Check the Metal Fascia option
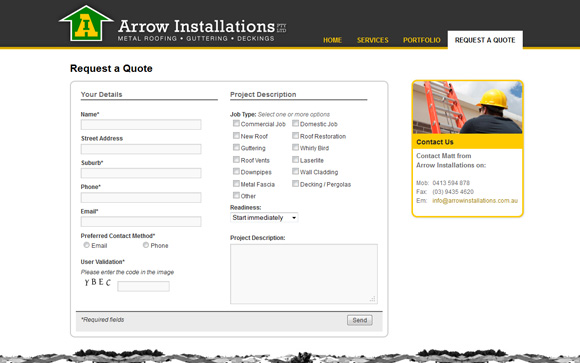The image size is (580, 363). pyautogui.click(x=236, y=184)
